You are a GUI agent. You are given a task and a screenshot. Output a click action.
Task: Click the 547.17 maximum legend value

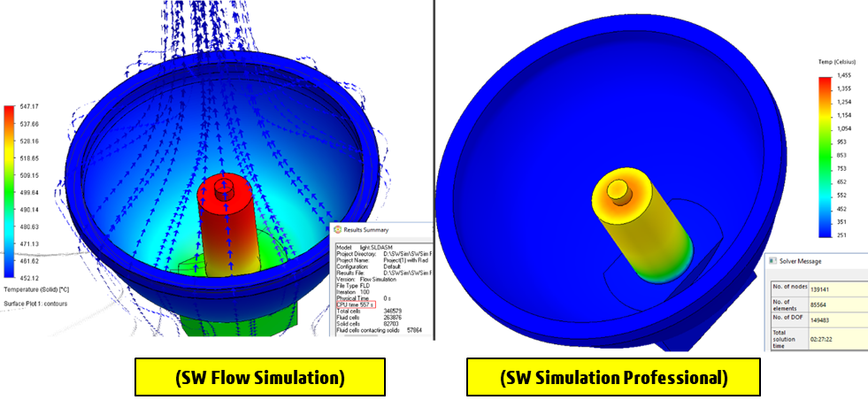click(x=30, y=106)
